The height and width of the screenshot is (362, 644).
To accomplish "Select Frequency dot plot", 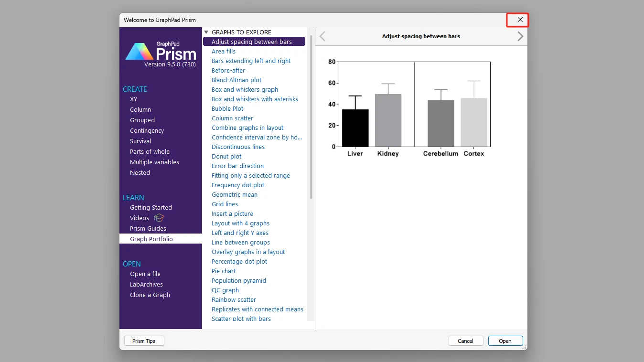I will click(x=238, y=185).
